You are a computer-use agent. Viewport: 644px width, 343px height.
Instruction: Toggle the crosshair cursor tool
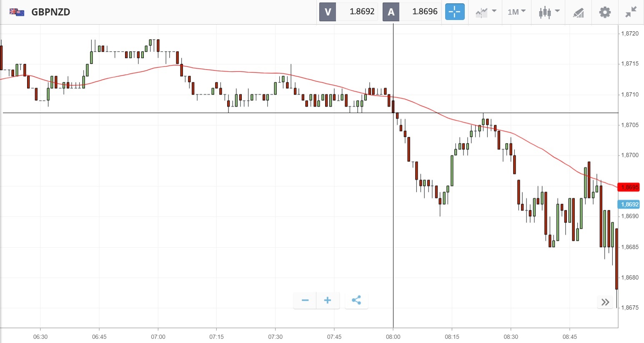454,12
